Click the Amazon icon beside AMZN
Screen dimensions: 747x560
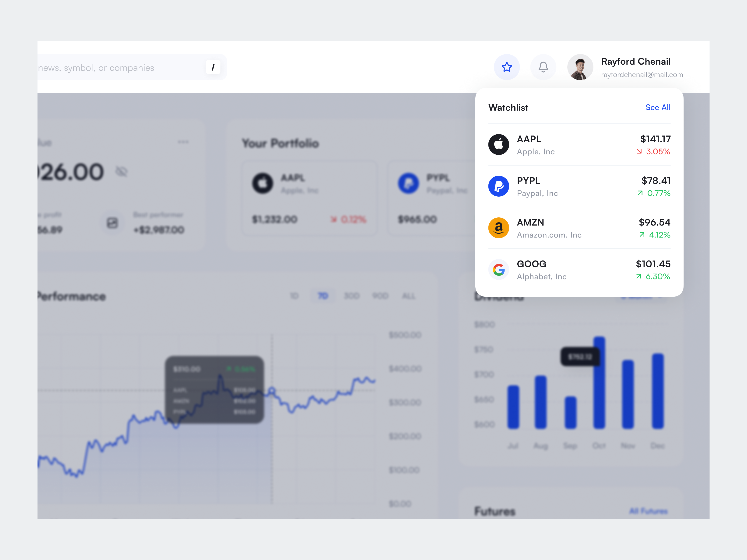pyautogui.click(x=498, y=227)
